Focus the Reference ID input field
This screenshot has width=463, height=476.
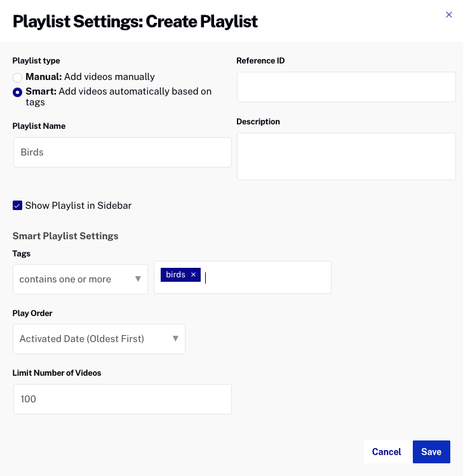(x=346, y=87)
